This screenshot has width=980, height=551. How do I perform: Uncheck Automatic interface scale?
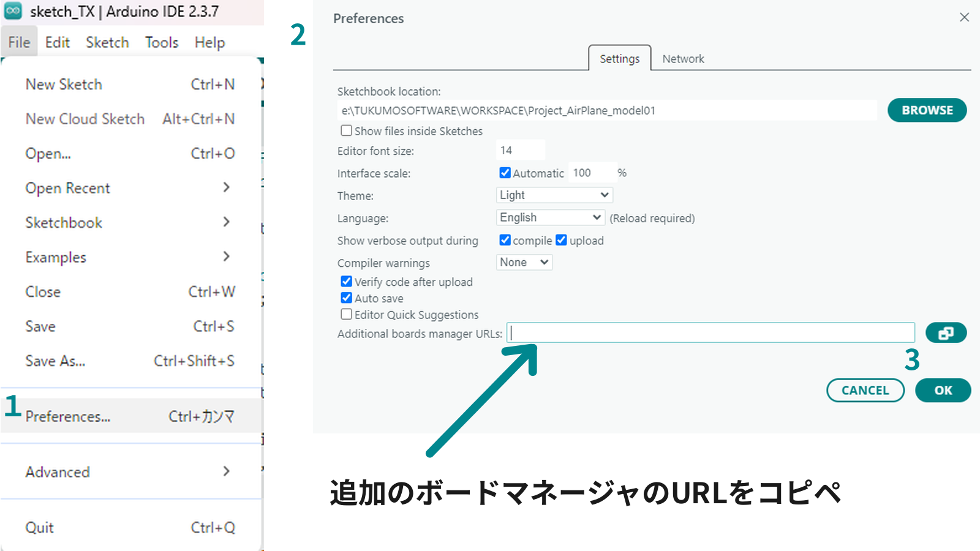point(504,172)
